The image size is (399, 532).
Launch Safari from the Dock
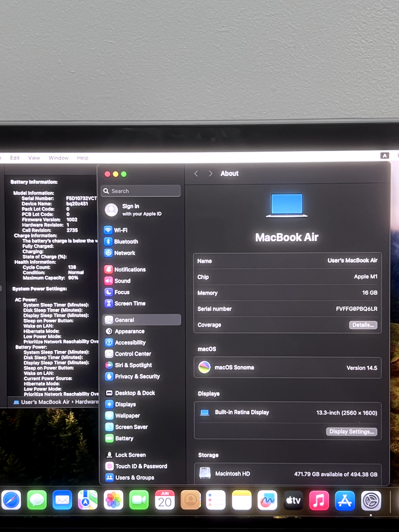tap(11, 500)
